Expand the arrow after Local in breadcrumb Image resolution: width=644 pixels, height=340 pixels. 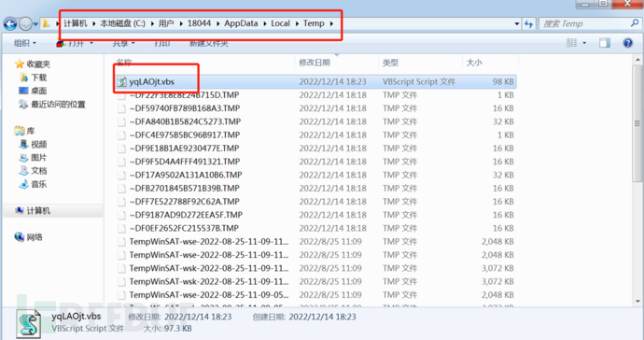[297, 23]
